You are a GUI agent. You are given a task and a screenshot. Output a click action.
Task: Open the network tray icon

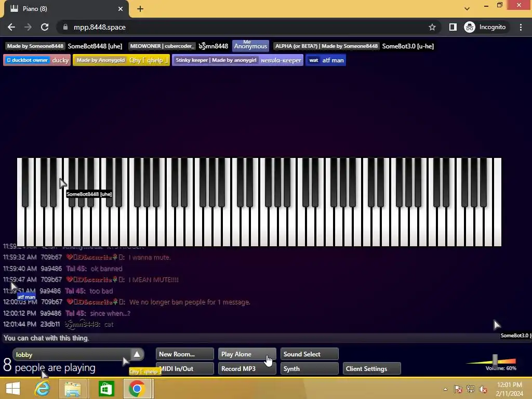click(x=471, y=389)
